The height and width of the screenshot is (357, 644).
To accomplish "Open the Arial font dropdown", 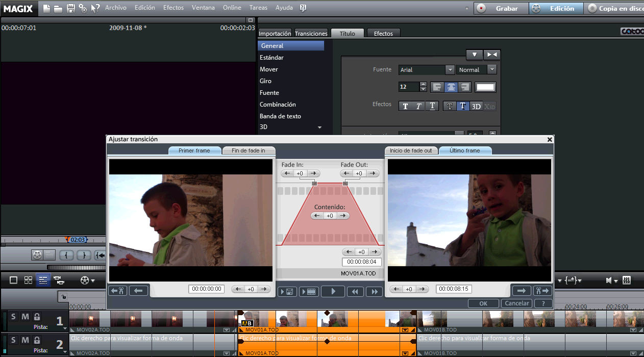I will 450,70.
